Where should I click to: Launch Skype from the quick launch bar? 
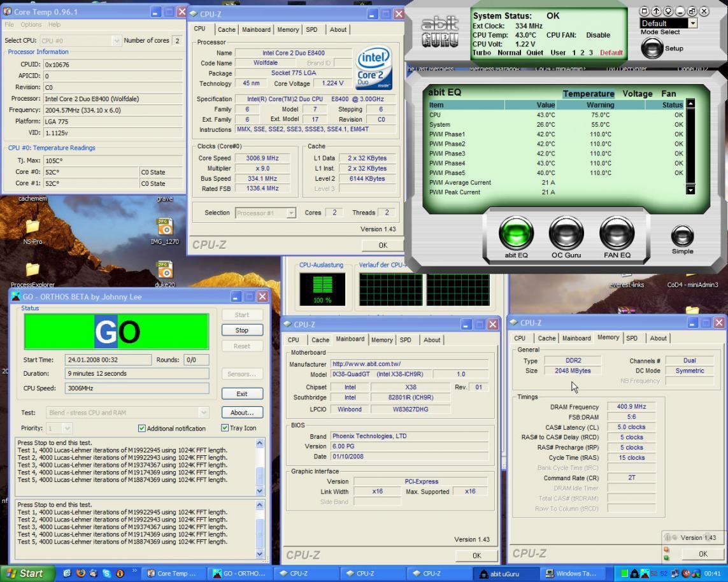[x=107, y=573]
